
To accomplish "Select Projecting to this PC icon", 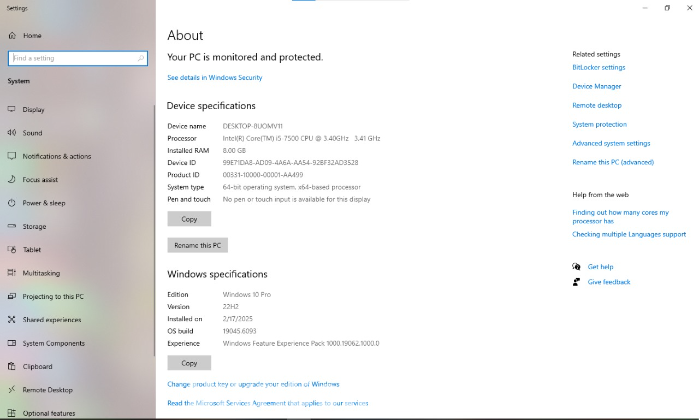I will 12,296.
